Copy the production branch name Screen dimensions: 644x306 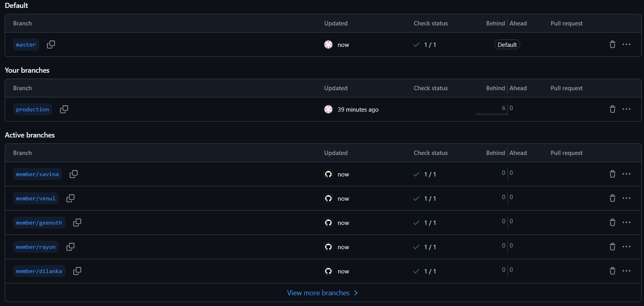(x=64, y=109)
